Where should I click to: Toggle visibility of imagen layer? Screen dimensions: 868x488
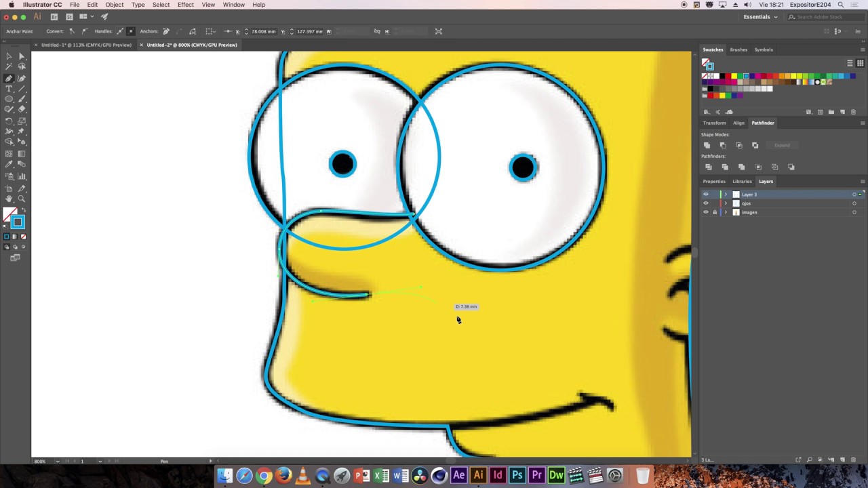click(x=705, y=212)
